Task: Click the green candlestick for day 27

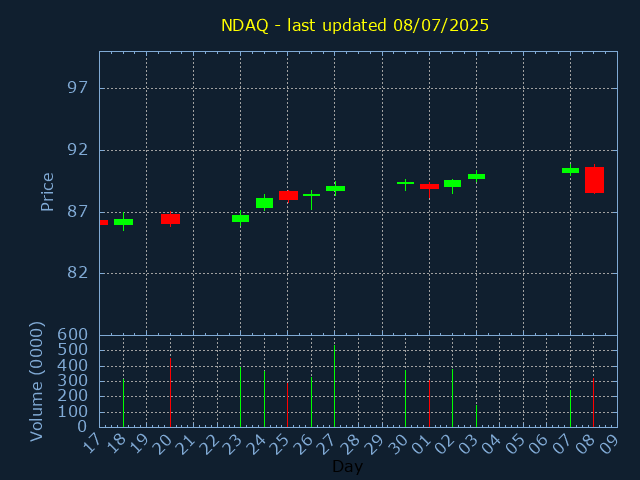Action: click(335, 188)
